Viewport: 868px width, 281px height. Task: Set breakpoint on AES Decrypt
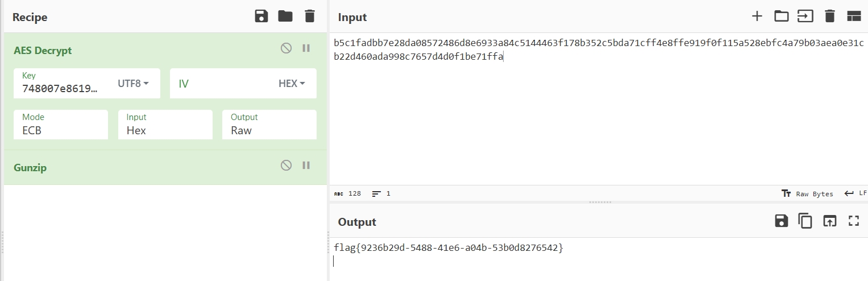point(306,48)
